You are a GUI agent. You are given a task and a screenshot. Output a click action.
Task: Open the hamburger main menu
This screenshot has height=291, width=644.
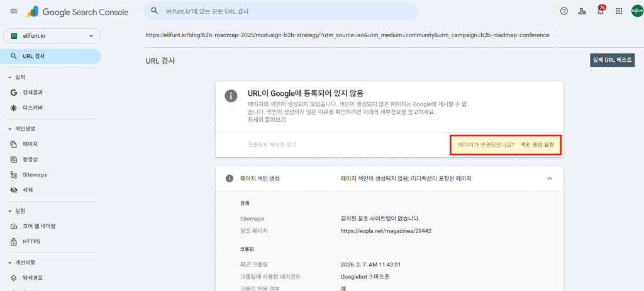click(14, 11)
